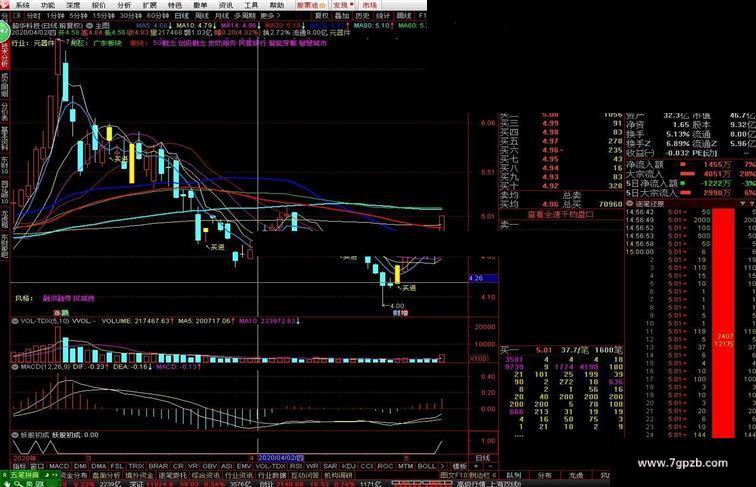Open the 系统 menu
This screenshot has height=487, width=756.
(x=22, y=5)
